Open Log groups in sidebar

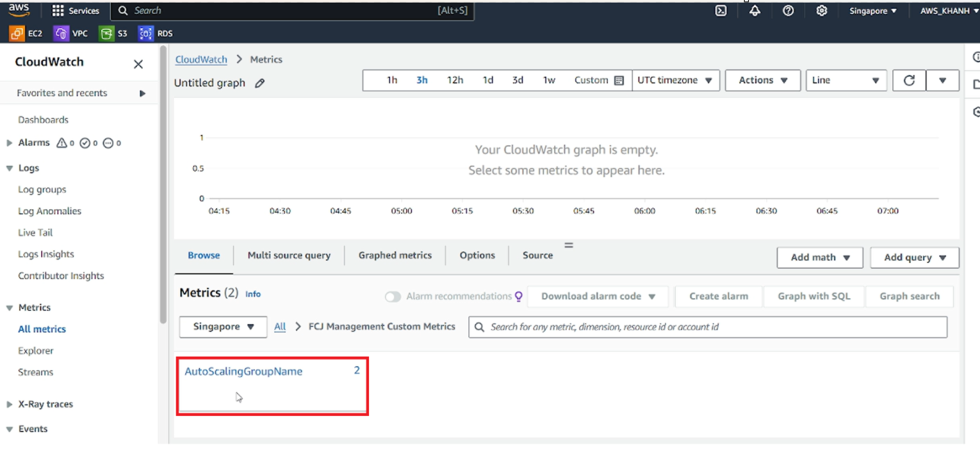coord(42,190)
